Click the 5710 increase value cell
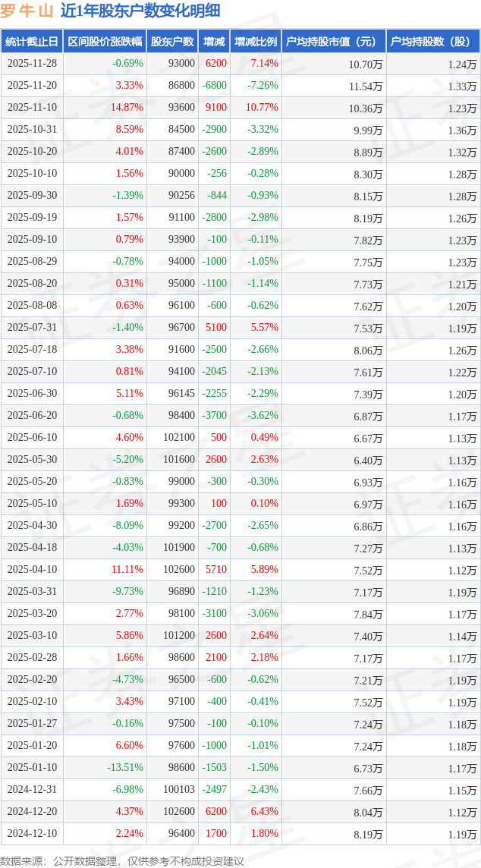The height and width of the screenshot is (868, 481). 216,570
